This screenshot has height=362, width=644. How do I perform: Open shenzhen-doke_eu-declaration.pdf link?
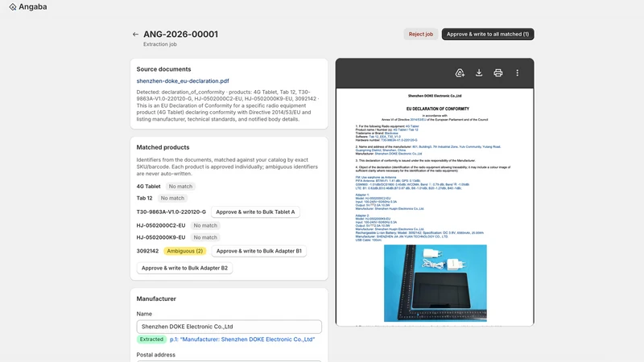point(183,81)
